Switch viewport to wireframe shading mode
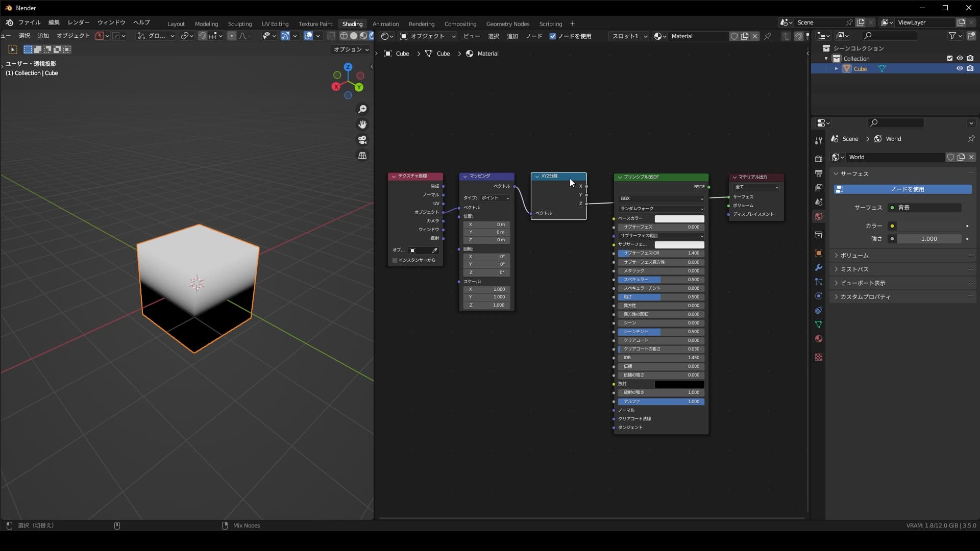Viewport: 980px width, 551px height. [x=343, y=36]
